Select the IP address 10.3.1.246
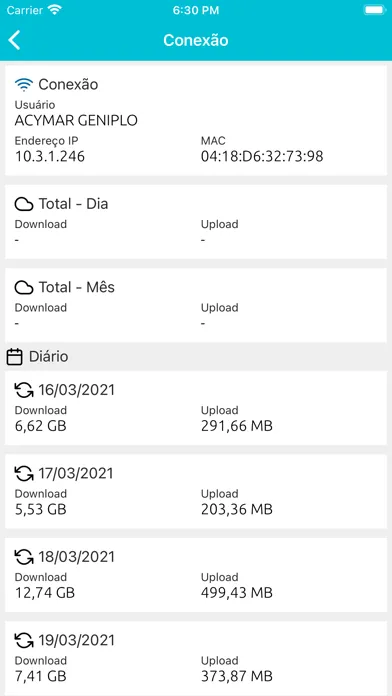The image size is (392, 696). (x=50, y=156)
